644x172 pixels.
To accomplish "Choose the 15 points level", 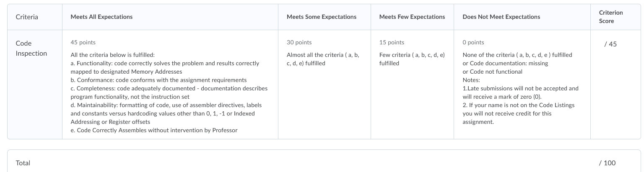I will point(392,42).
